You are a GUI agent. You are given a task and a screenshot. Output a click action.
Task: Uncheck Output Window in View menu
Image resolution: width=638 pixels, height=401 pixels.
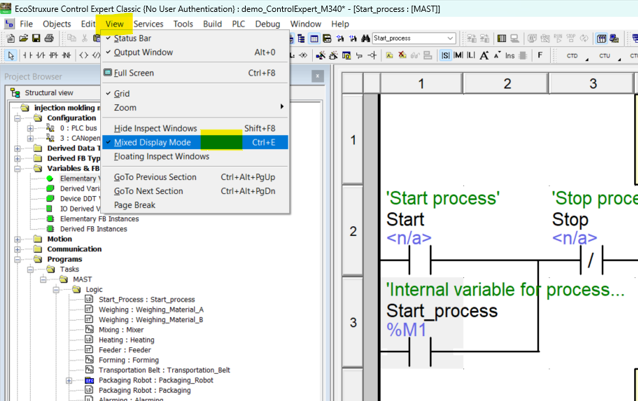point(195,52)
